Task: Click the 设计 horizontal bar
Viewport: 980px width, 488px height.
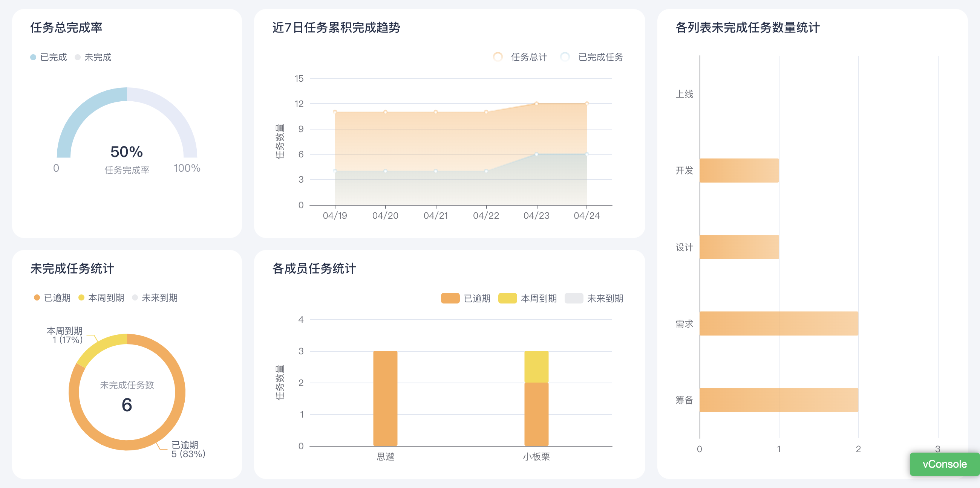Action: click(739, 247)
